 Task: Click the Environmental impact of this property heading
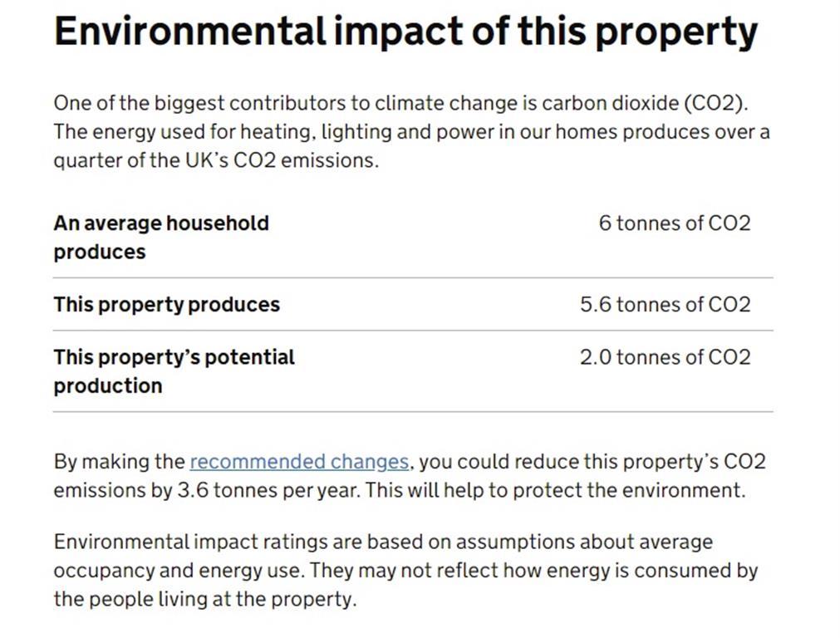click(x=405, y=32)
